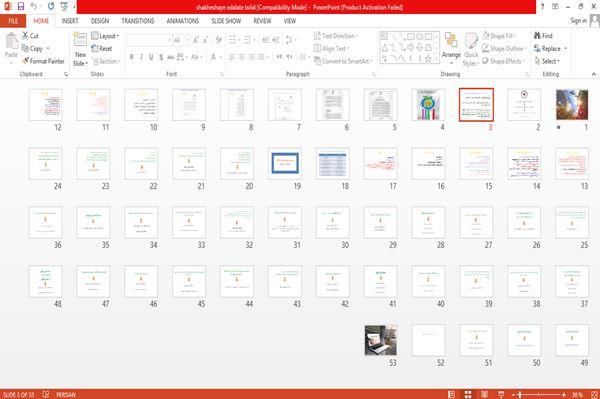
Task: Toggle text shadow
Action: 161,57
